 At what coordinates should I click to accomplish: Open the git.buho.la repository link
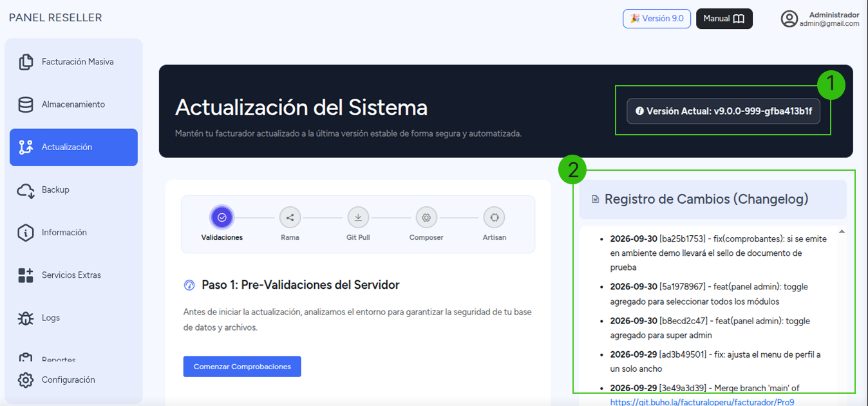(703, 402)
